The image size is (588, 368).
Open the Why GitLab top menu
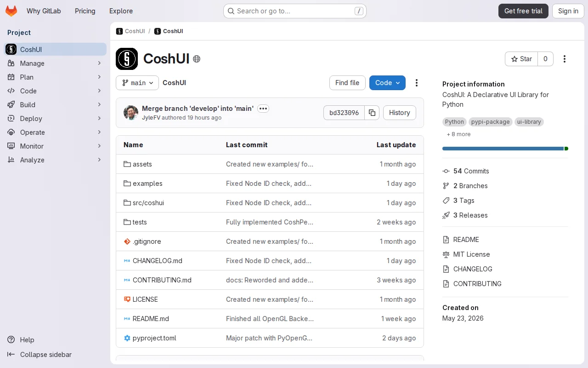click(44, 11)
